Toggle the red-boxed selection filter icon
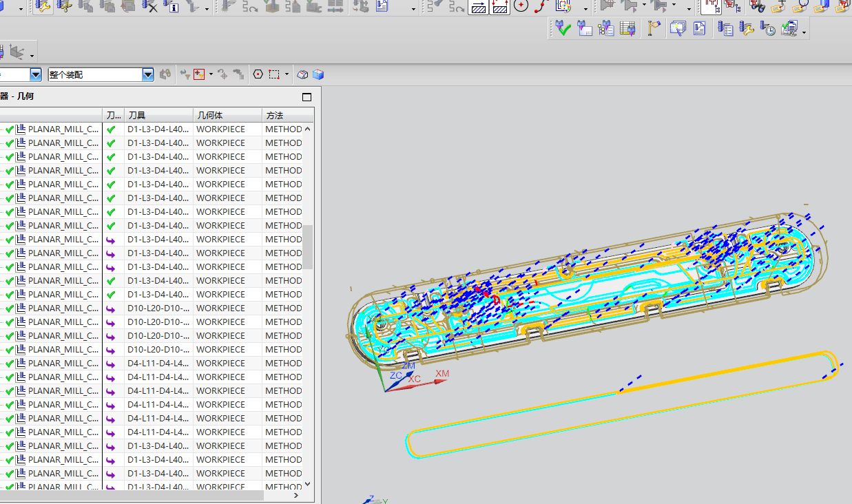This screenshot has width=852, height=504. [x=199, y=74]
